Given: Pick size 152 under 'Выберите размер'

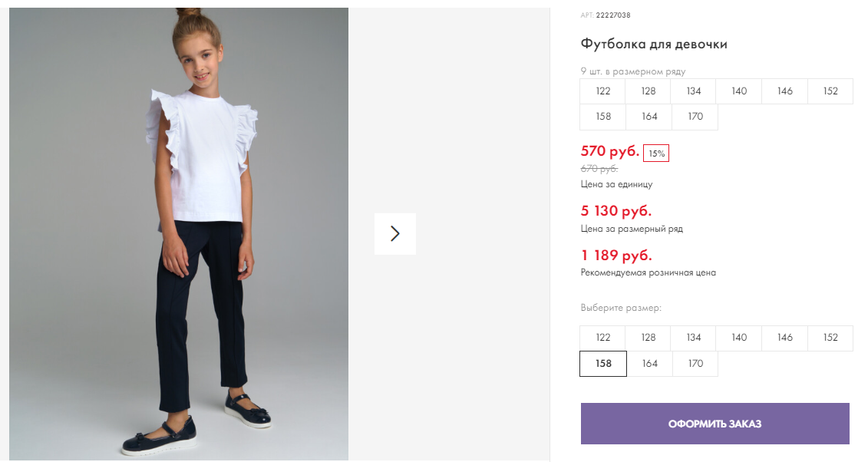Looking at the screenshot, I should tap(830, 338).
